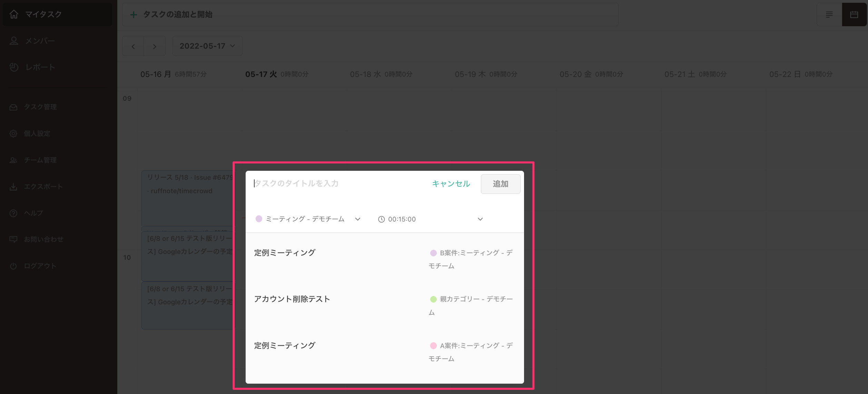Click the タスク管理 inbox icon
The image size is (868, 394).
[13, 107]
